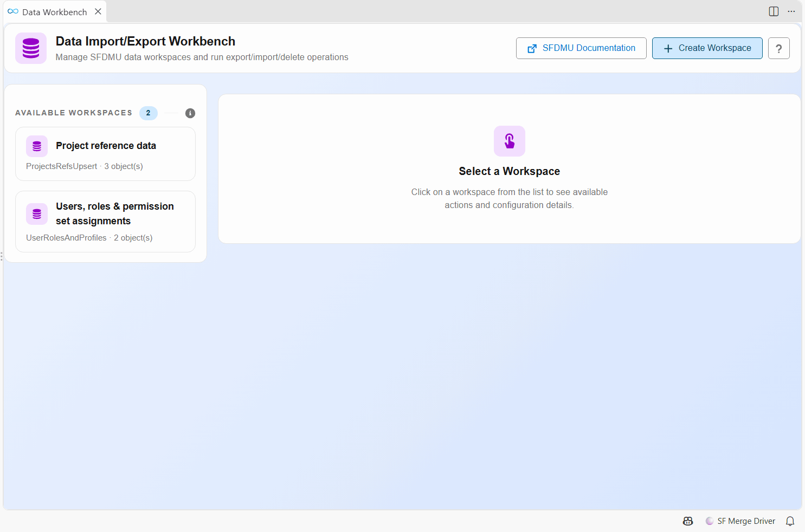Screen dimensions: 805x532
Task: Split the editor with the layout icon
Action: 774,11
